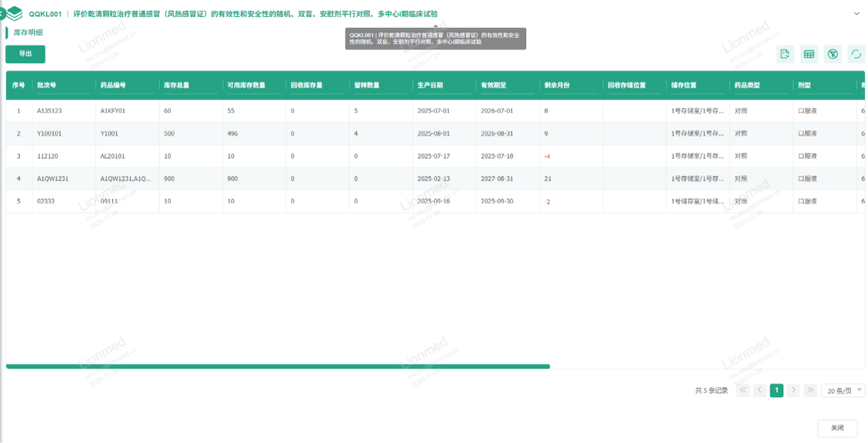Collapse the header using the top chevron
This screenshot has height=443, width=868.
[x=433, y=26]
